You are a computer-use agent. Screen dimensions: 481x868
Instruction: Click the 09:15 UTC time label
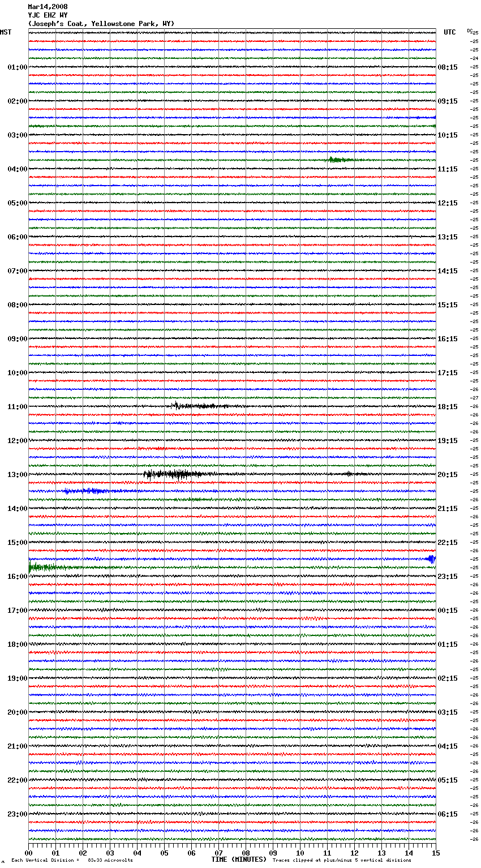pyautogui.click(x=448, y=101)
